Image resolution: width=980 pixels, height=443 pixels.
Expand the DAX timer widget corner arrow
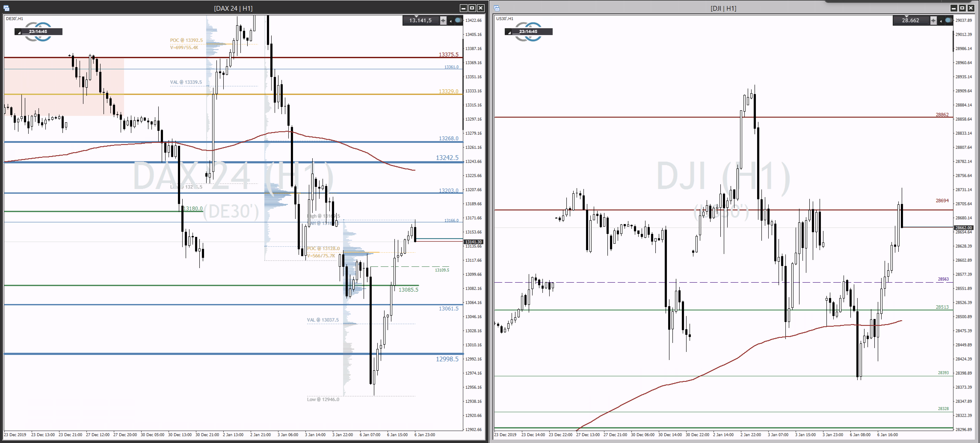pos(19,33)
